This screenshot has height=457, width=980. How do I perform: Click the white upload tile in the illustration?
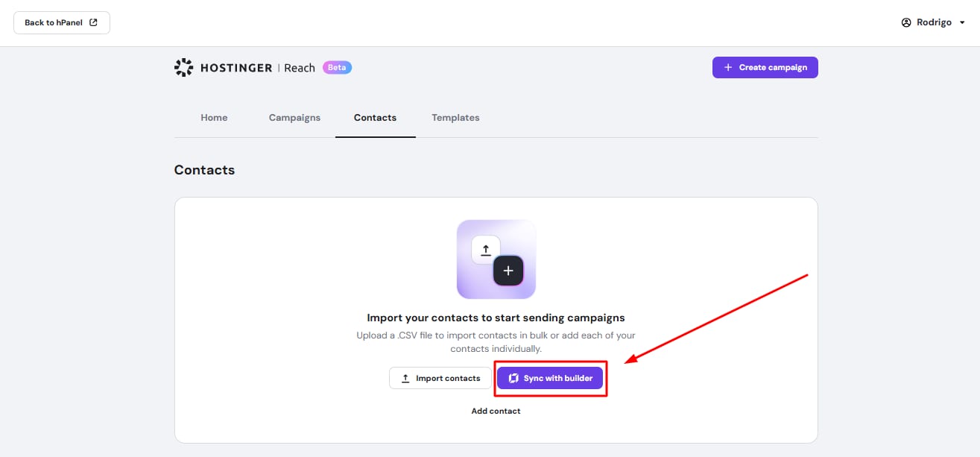click(x=485, y=250)
